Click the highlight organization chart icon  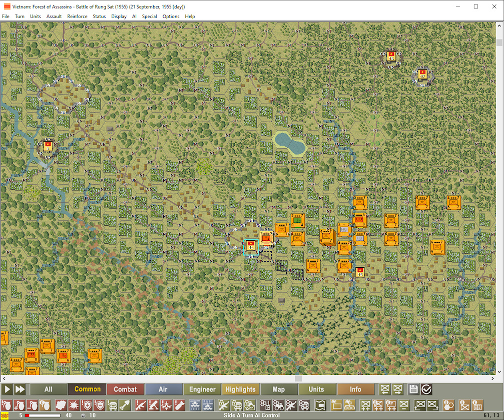point(349,405)
